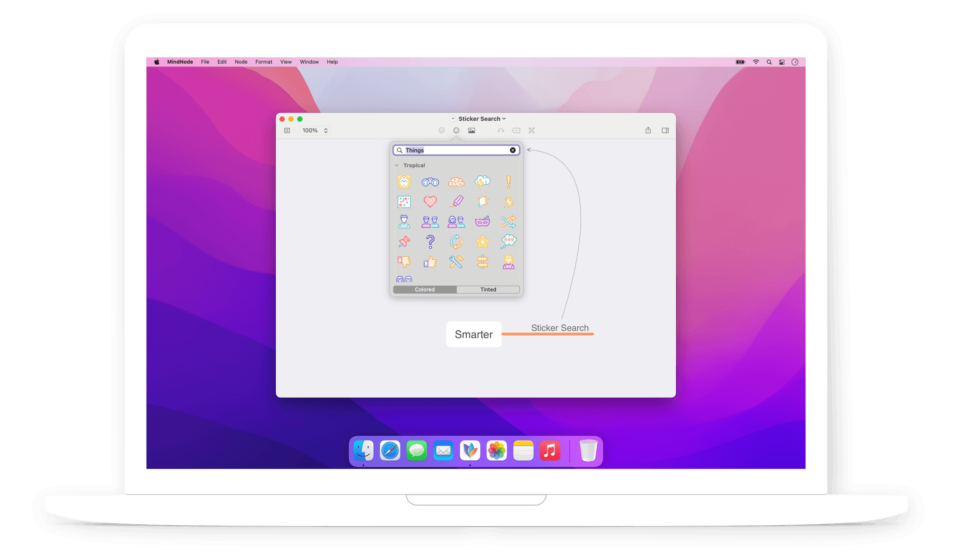954x560 pixels.
Task: Choose the thumbs up sticker
Action: (430, 262)
